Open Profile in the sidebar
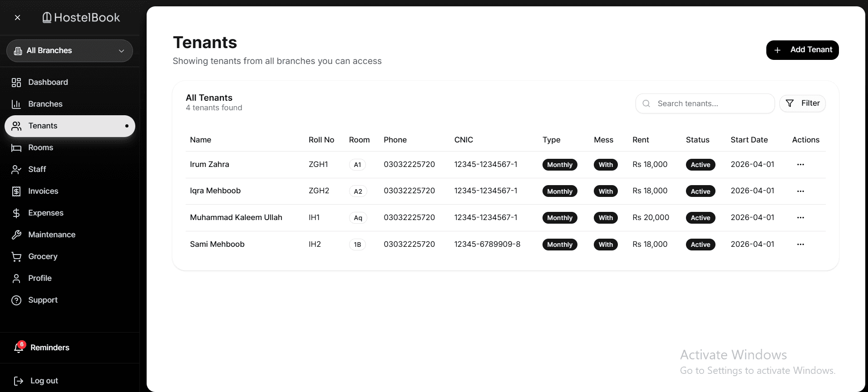Viewport: 868px width, 392px height. 69,278
